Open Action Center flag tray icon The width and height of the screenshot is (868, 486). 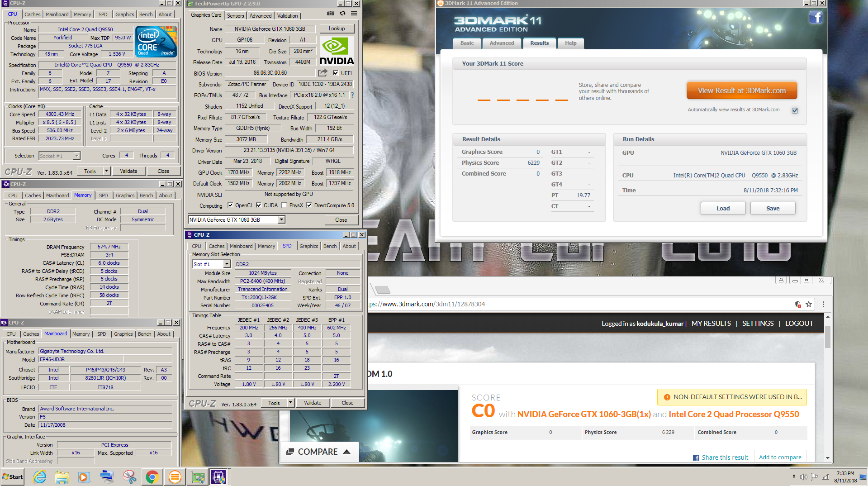coord(815,477)
